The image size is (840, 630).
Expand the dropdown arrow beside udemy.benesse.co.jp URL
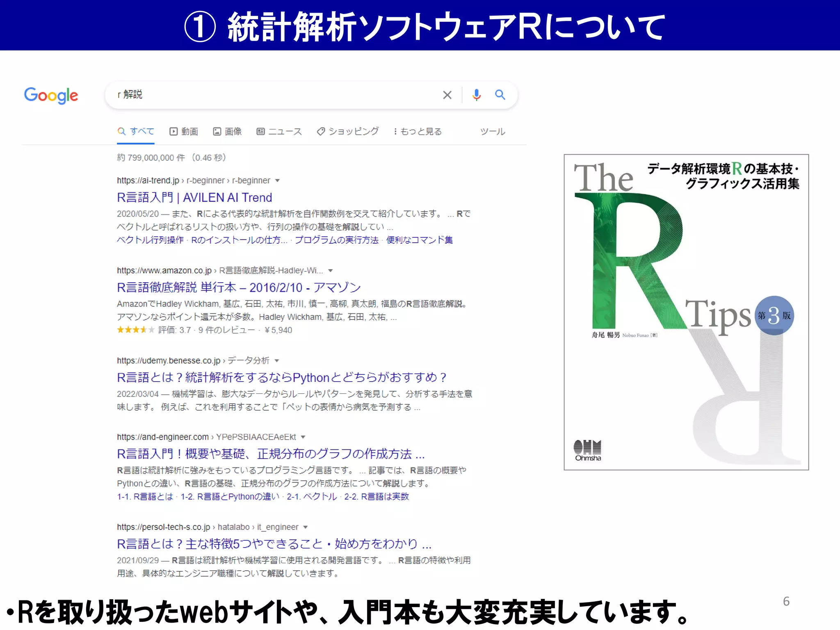pos(277,361)
